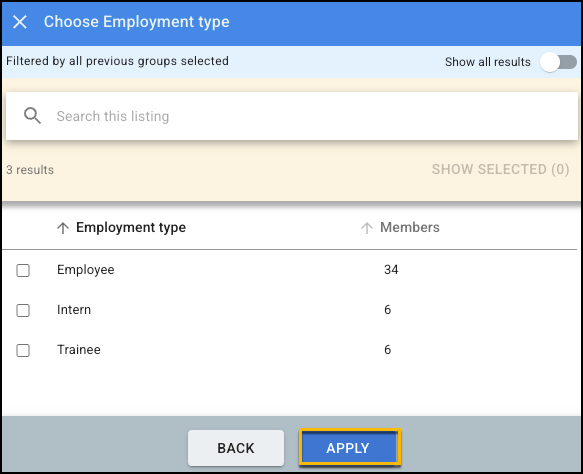Sort by Members column header

click(x=410, y=228)
